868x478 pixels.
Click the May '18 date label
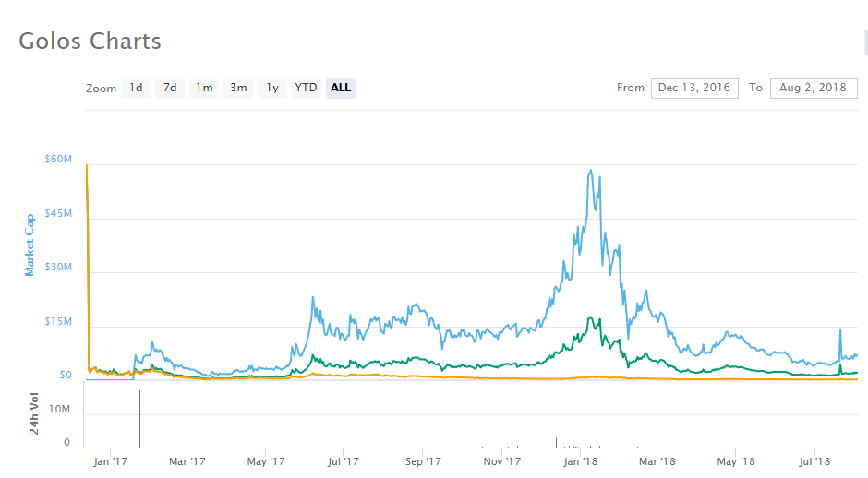tap(736, 461)
